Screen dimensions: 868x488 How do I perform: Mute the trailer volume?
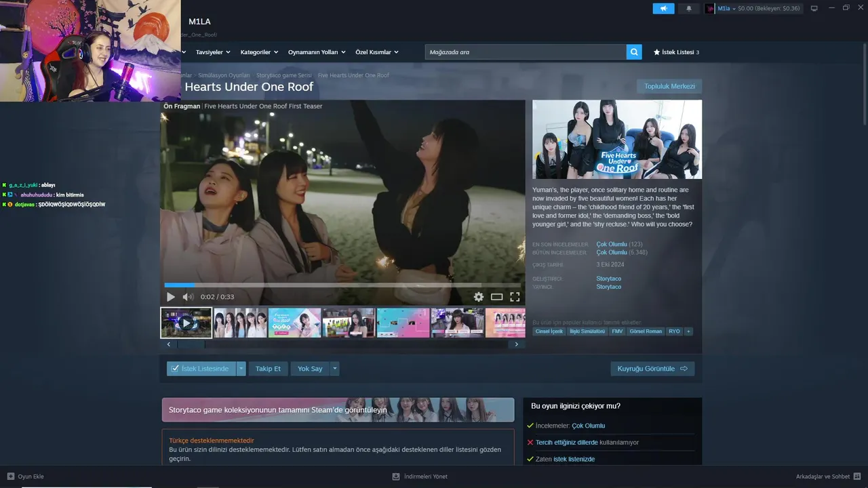(188, 297)
